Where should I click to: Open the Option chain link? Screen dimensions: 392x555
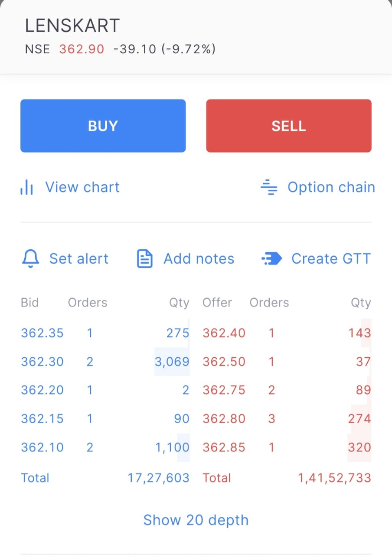coord(331,187)
